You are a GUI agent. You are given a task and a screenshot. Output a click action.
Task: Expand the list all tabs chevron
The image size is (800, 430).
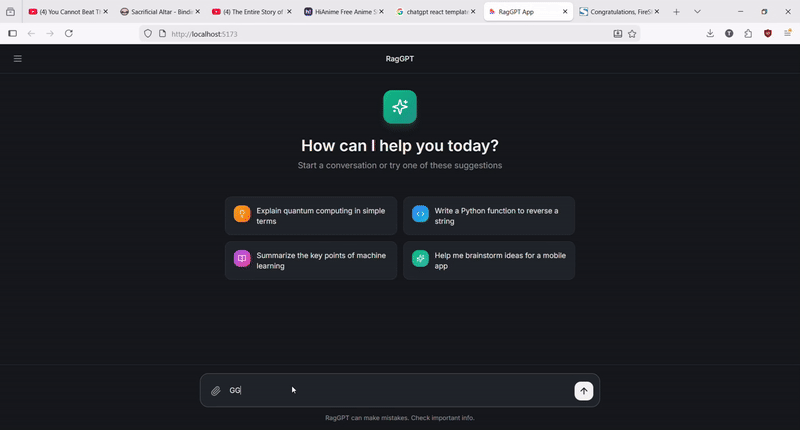[x=697, y=12]
